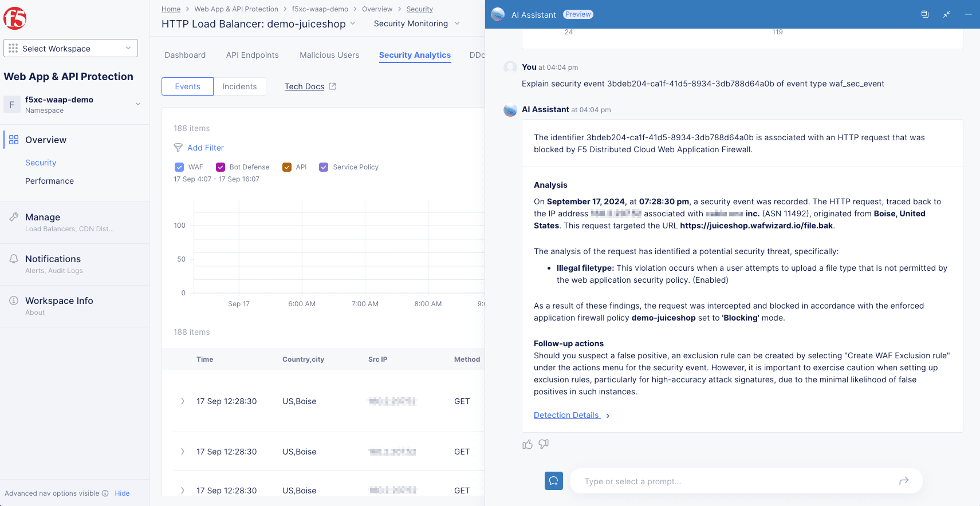This screenshot has width=980, height=506.
Task: Click the Overview grid icon in sidebar
Action: (14, 140)
